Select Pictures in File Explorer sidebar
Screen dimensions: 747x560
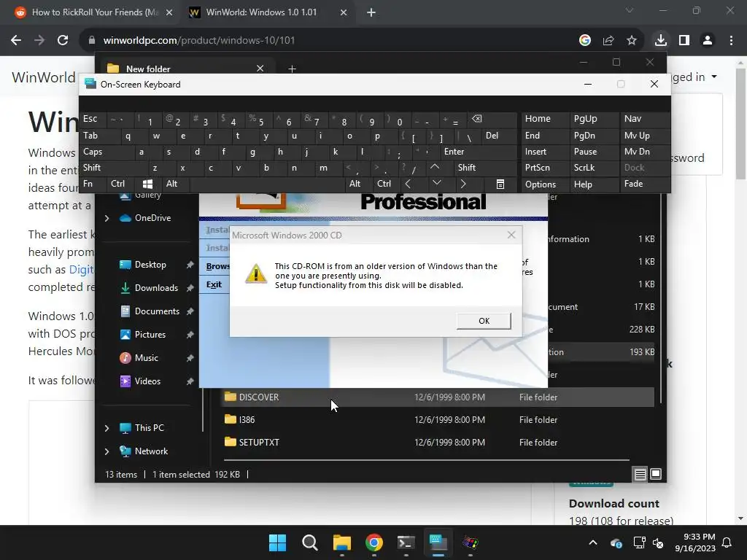(150, 335)
